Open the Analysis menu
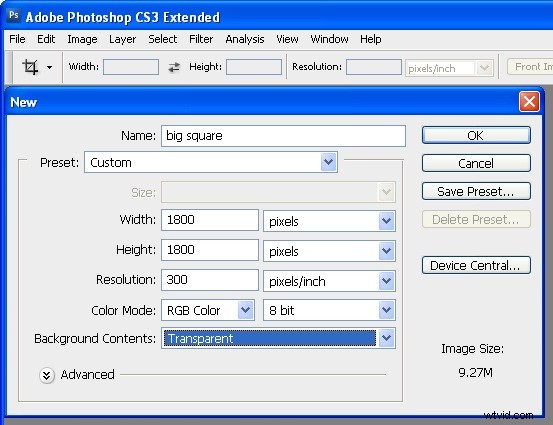553x425 pixels. point(245,39)
